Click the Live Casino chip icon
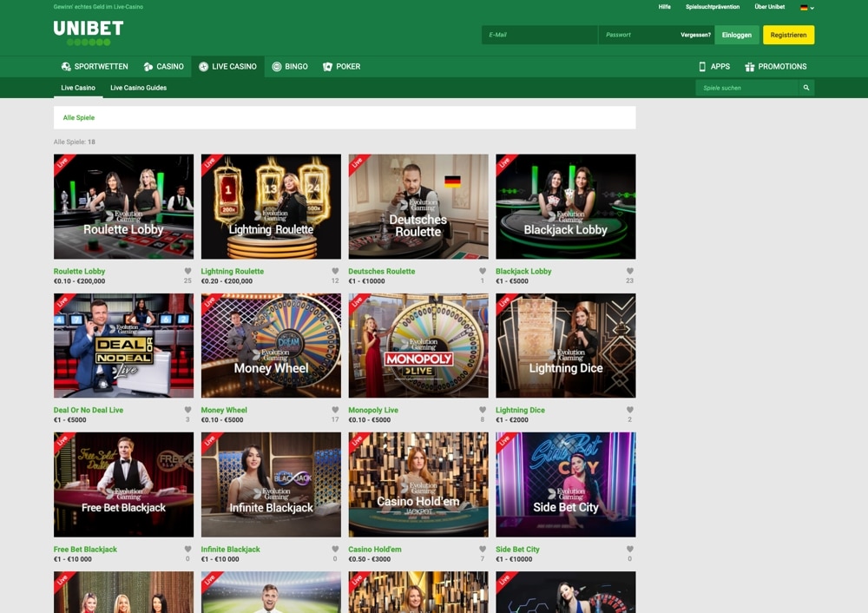Image resolution: width=868 pixels, height=613 pixels. [204, 67]
